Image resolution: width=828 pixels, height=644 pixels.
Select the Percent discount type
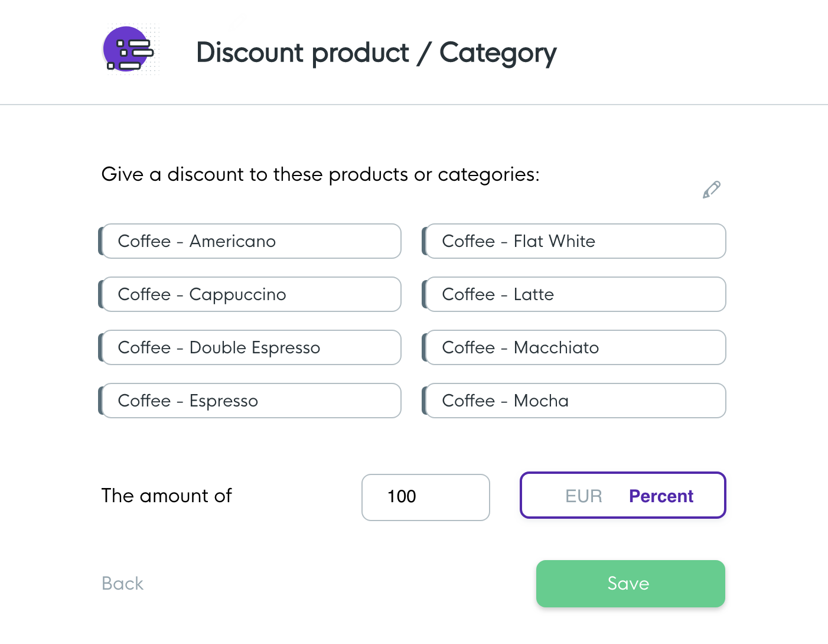661,496
